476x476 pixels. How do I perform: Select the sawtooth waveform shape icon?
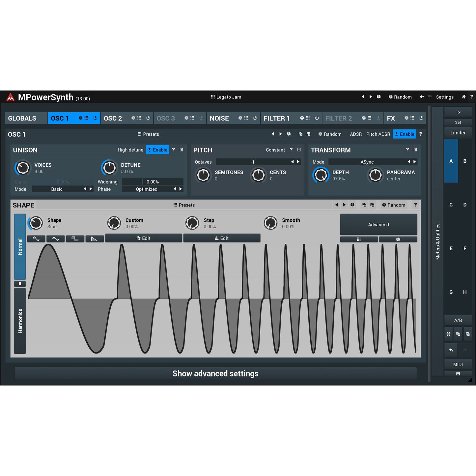[x=95, y=238]
